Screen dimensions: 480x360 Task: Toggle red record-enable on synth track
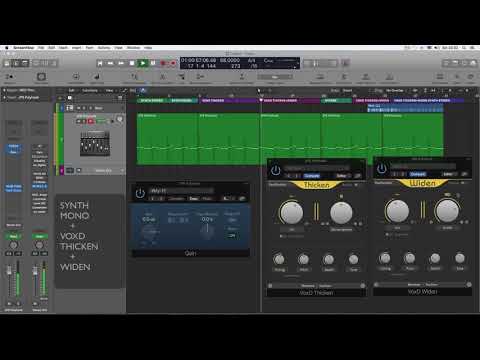[x=90, y=121]
